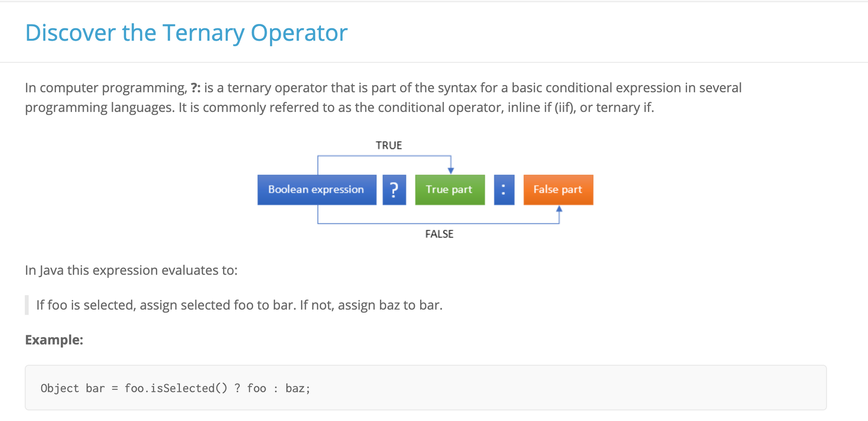Click "foo.isSelected()" in the code snippet
This screenshot has height=421, width=868.
(x=176, y=388)
